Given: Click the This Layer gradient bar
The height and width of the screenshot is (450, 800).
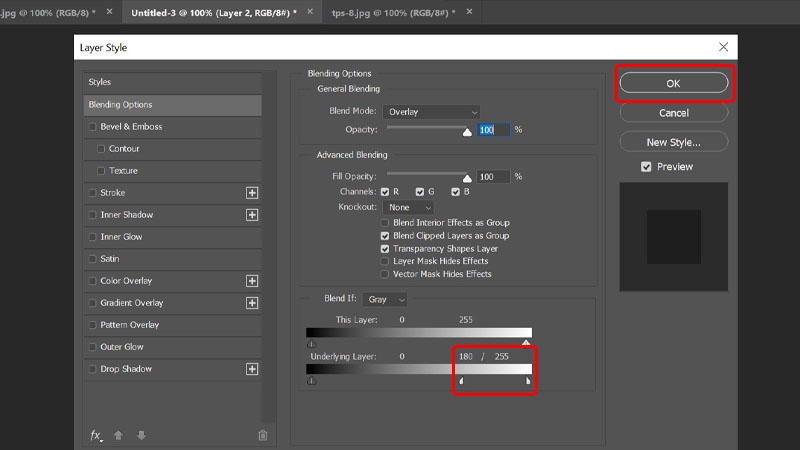Looking at the screenshot, I should click(419, 333).
